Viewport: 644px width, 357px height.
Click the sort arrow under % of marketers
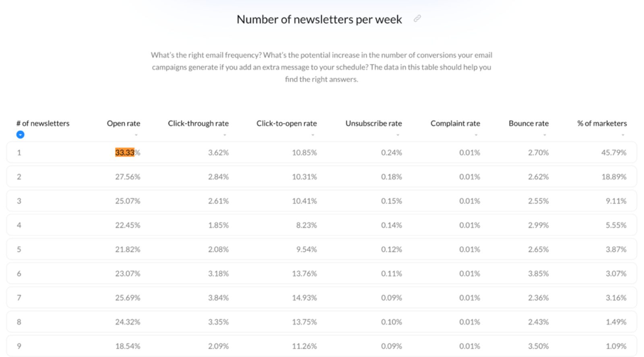(623, 135)
